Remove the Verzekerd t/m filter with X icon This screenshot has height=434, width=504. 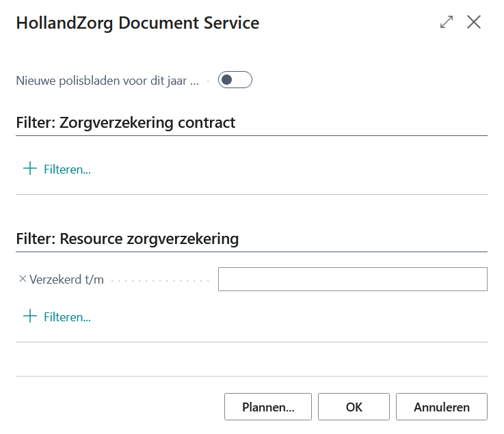(x=22, y=279)
